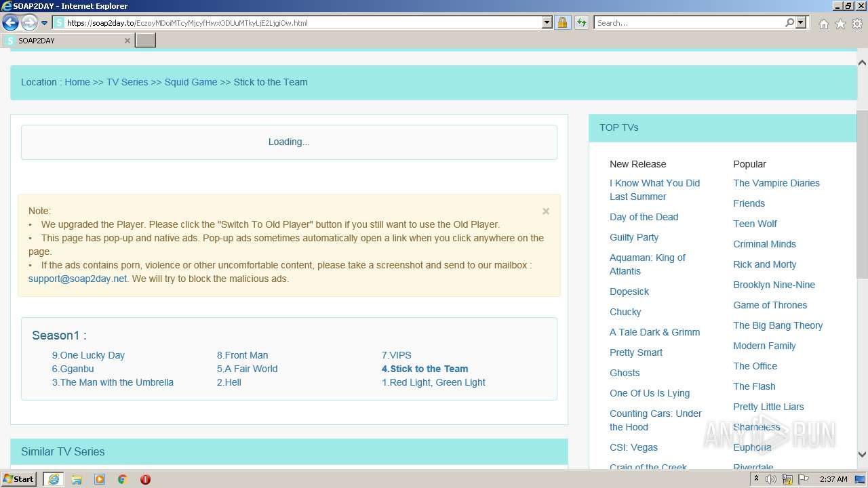This screenshot has width=868, height=488.
Task: Open Squid Game breadcrumb link
Action: click(191, 82)
